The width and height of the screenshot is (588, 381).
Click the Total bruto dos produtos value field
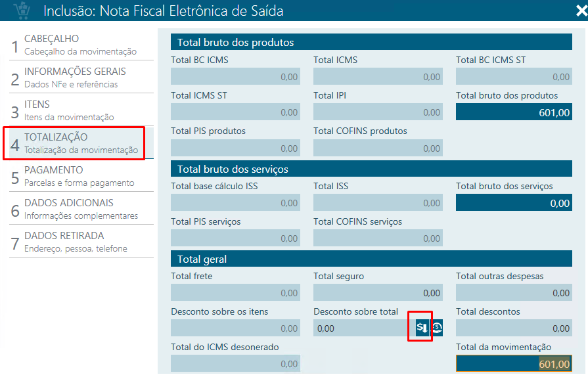coord(514,112)
